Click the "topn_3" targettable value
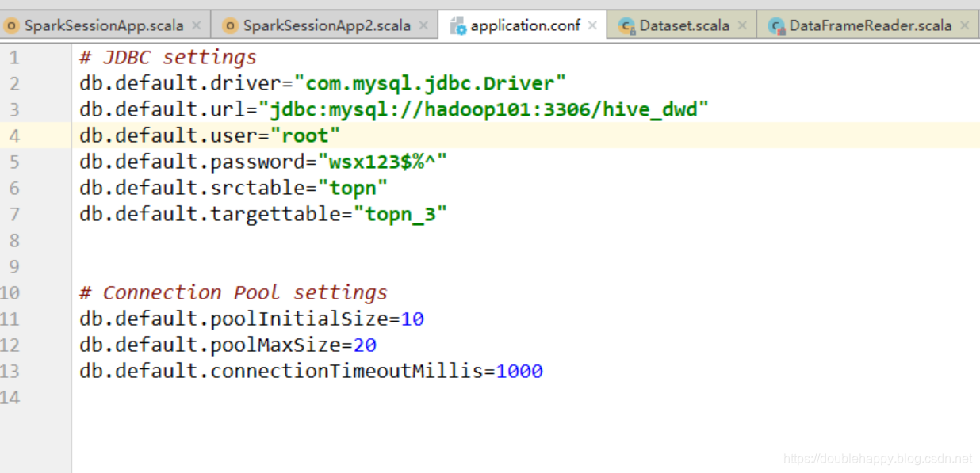This screenshot has height=473, width=980. tap(400, 214)
